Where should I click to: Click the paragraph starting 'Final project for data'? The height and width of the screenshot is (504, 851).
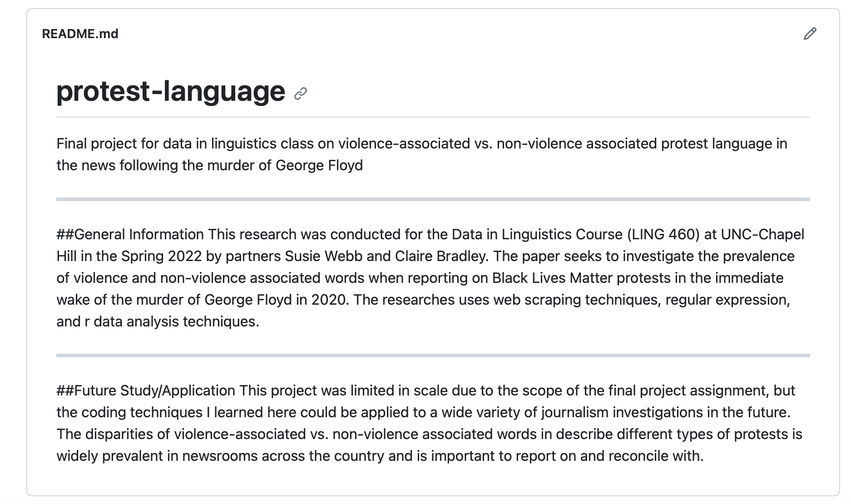[422, 154]
